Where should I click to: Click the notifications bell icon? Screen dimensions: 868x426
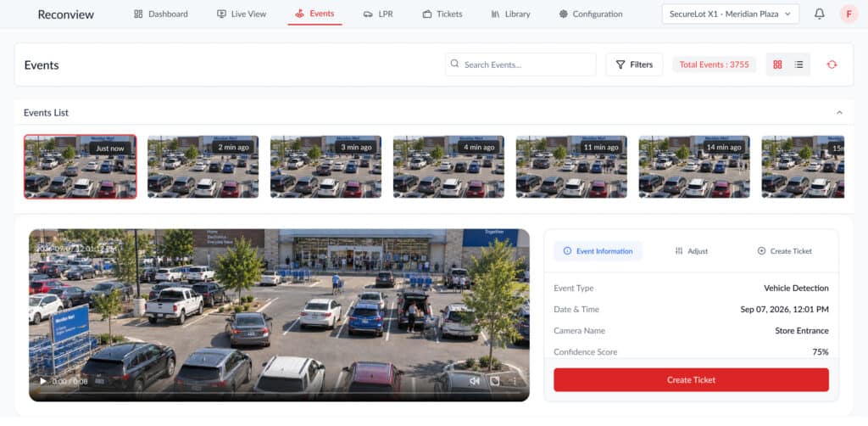pos(820,14)
